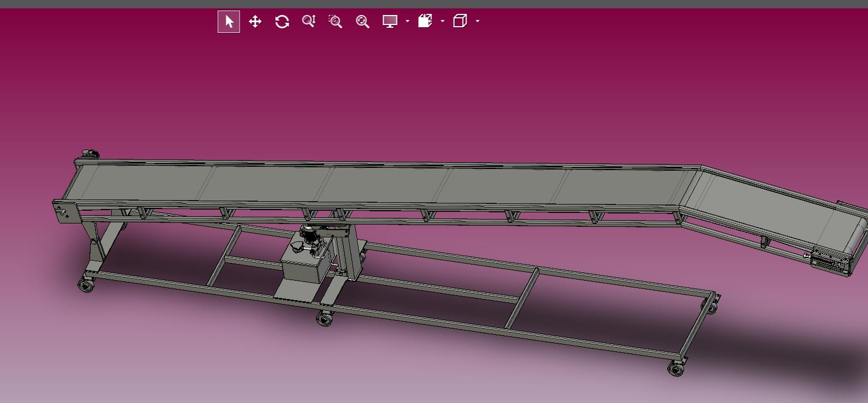The image size is (868, 403).
Task: Open the monitor display settings dropdown arrow
Action: pos(407,21)
